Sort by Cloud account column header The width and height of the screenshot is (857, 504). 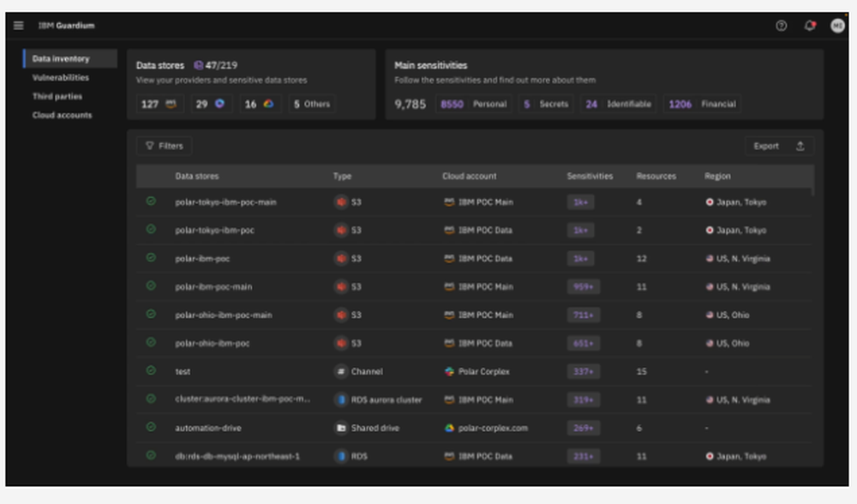470,176
